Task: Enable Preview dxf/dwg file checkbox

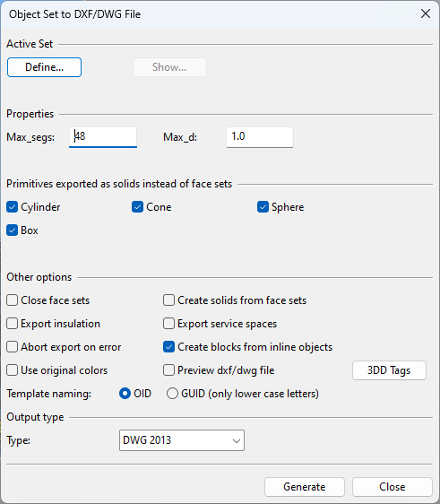Action: click(169, 370)
